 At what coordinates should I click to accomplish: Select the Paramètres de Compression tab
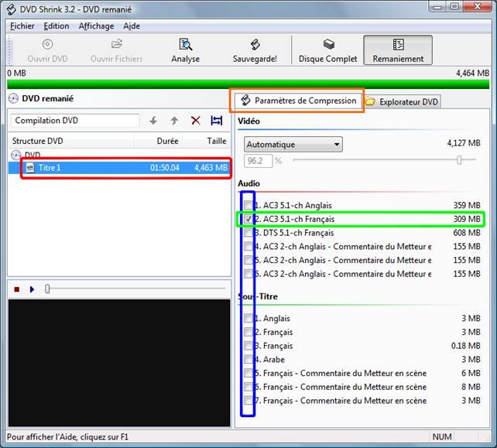point(298,101)
